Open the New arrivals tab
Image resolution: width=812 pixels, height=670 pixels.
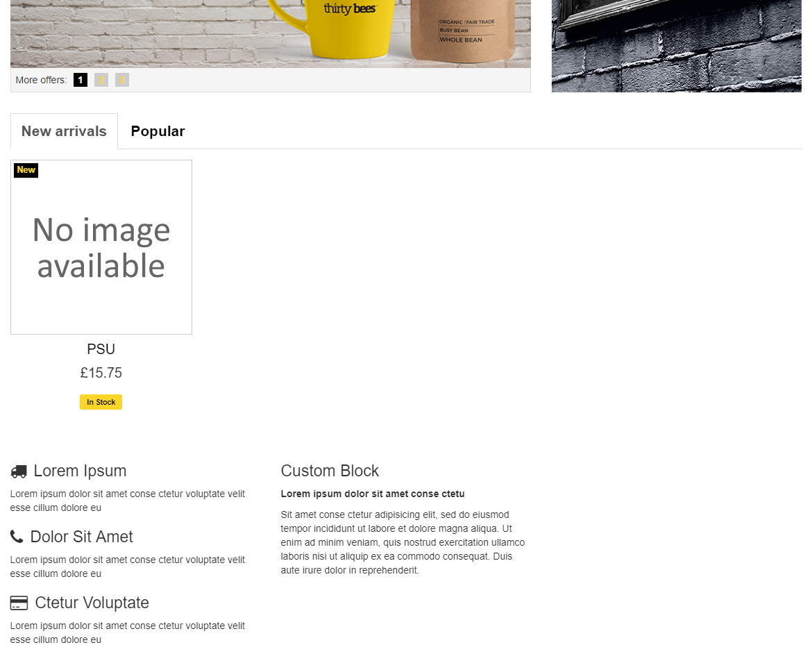pos(64,131)
